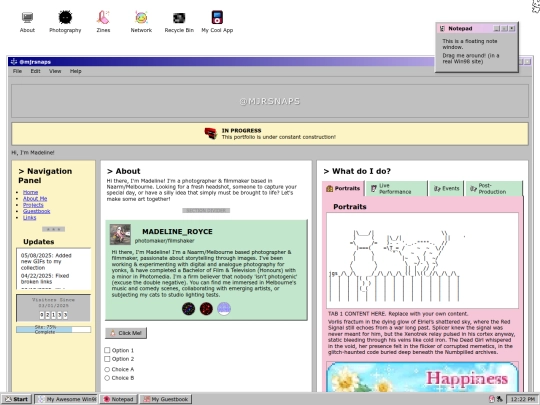Open the Photography desktop icon
The width and height of the screenshot is (540, 405).
pos(65,22)
